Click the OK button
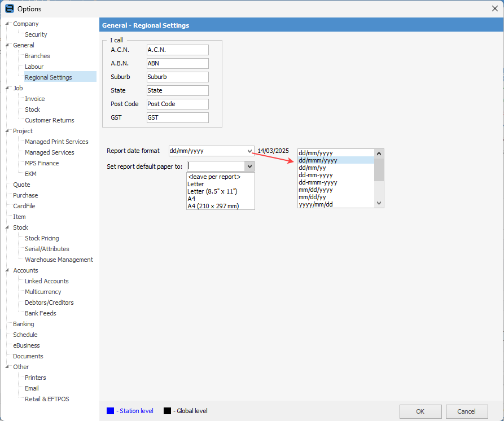Image resolution: width=504 pixels, height=421 pixels. point(420,411)
